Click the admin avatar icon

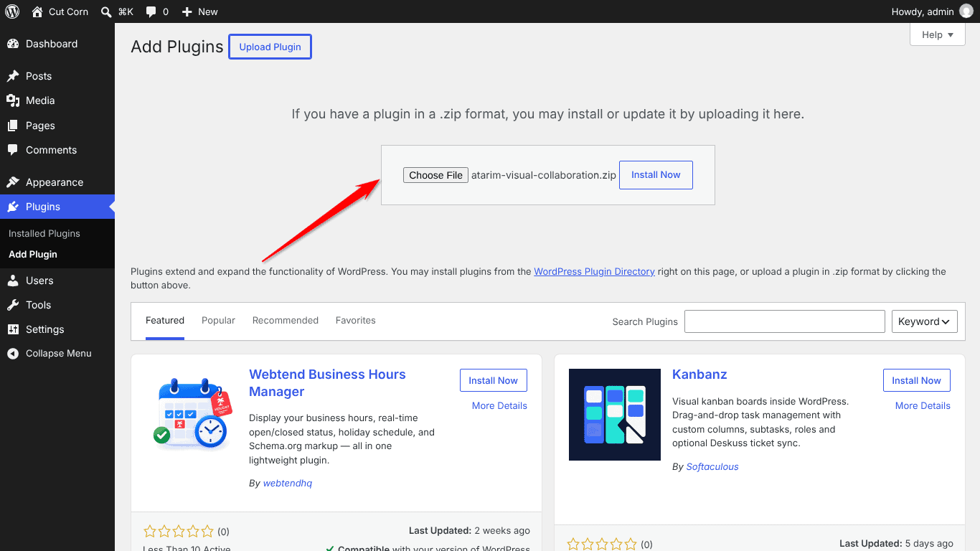pos(966,11)
